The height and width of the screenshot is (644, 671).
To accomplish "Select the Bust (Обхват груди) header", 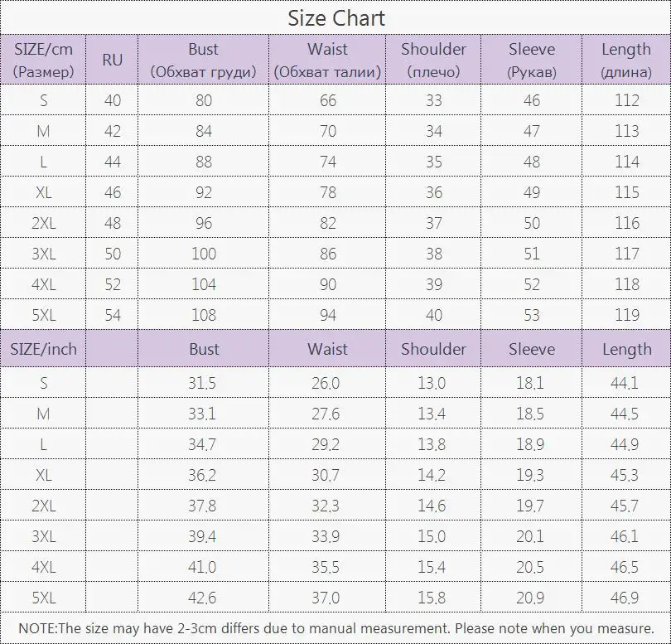I will click(x=203, y=60).
